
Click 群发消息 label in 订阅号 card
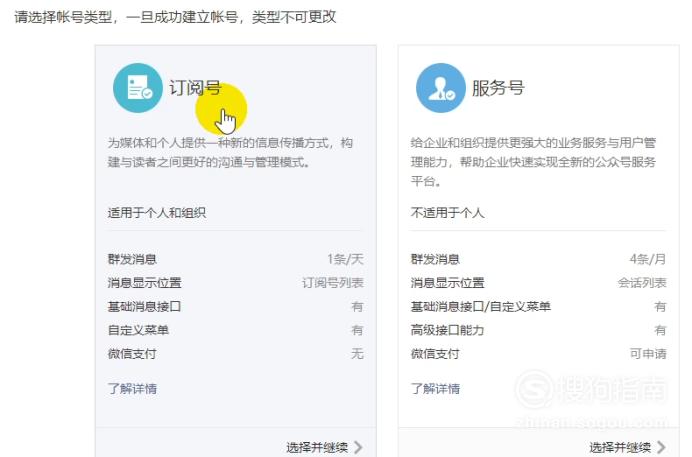132,259
